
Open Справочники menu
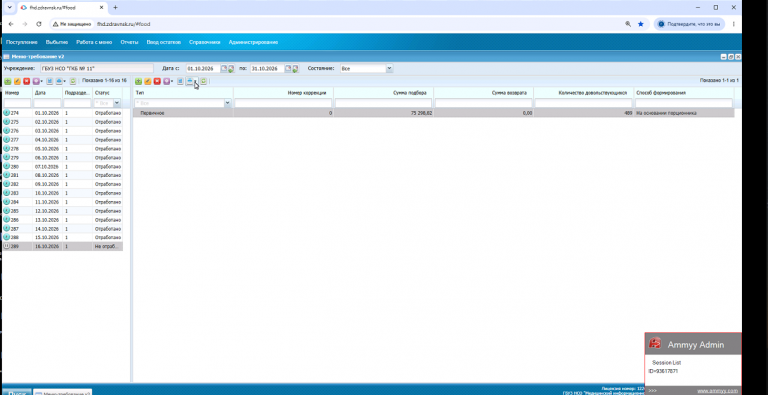[x=205, y=42]
